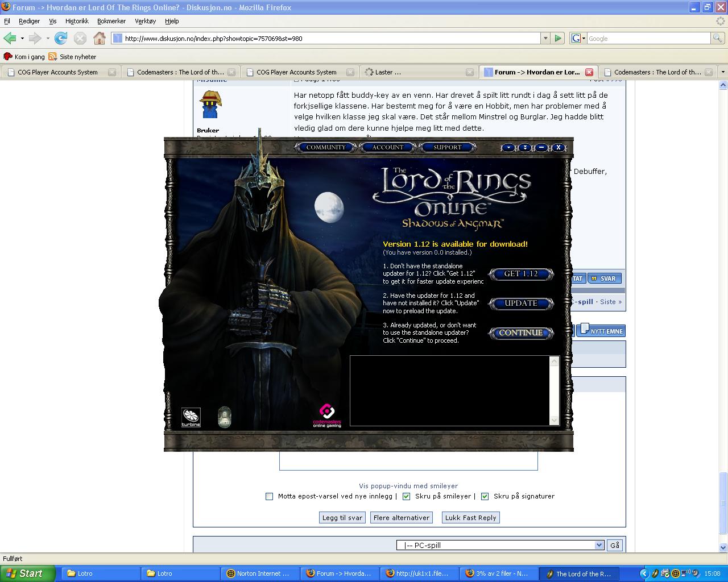Click the SUPPORT button in launcher
The image size is (728, 582).
(x=448, y=147)
